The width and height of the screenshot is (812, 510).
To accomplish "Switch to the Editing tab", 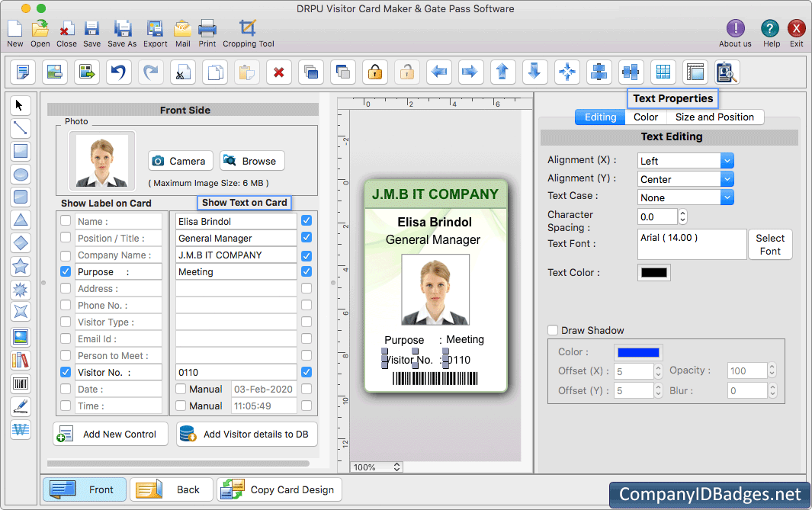I will [x=600, y=117].
